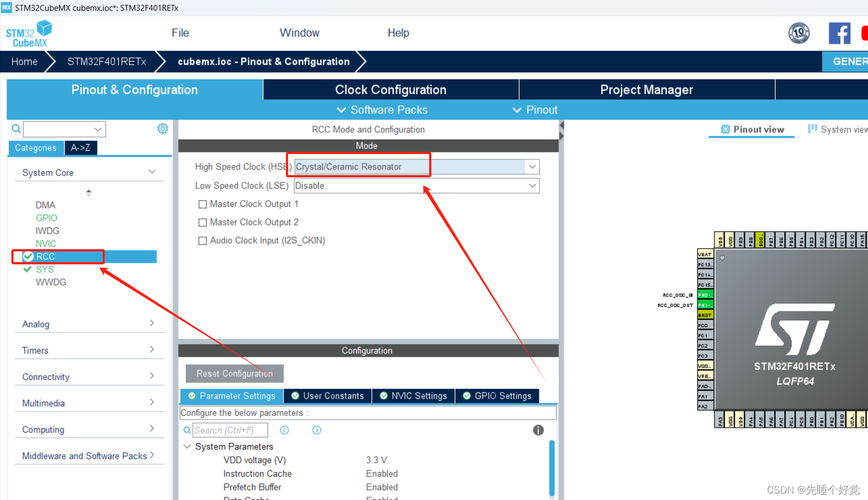Select the PA1 pin on the chip
The height and width of the screenshot is (500, 868).
click(x=705, y=396)
